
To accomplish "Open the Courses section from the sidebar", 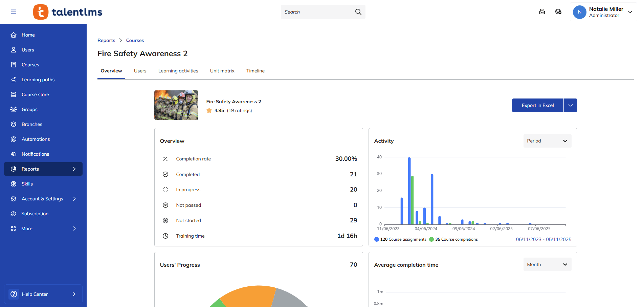I will click(30, 65).
